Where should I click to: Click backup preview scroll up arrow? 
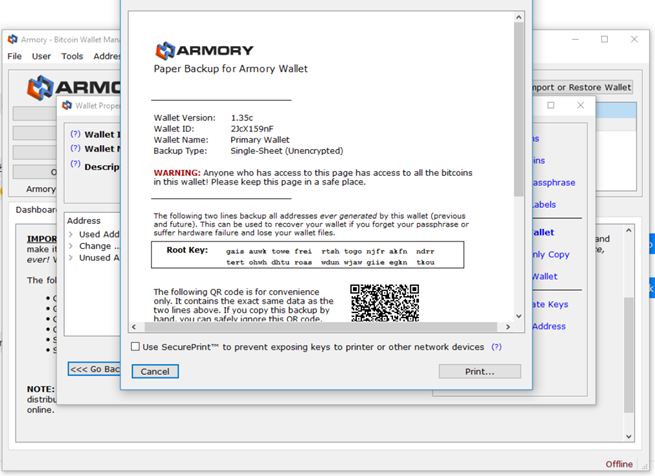click(518, 17)
